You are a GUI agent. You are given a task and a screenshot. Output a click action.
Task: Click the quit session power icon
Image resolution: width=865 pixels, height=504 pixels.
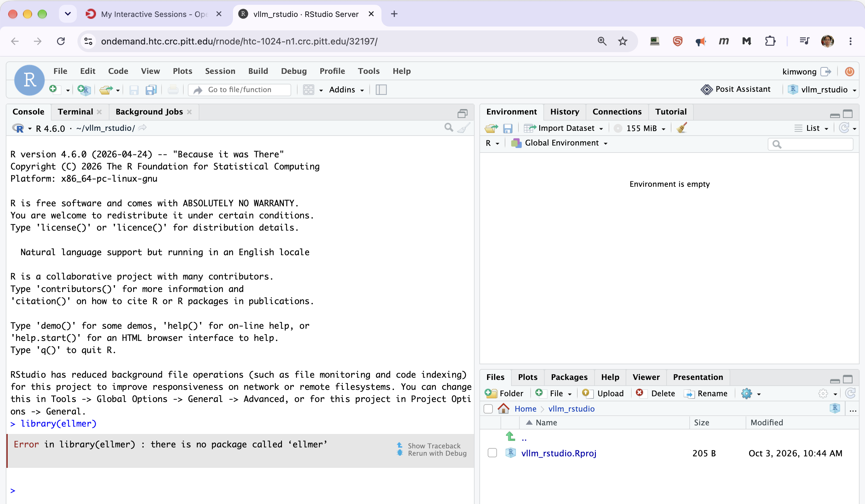pos(850,71)
